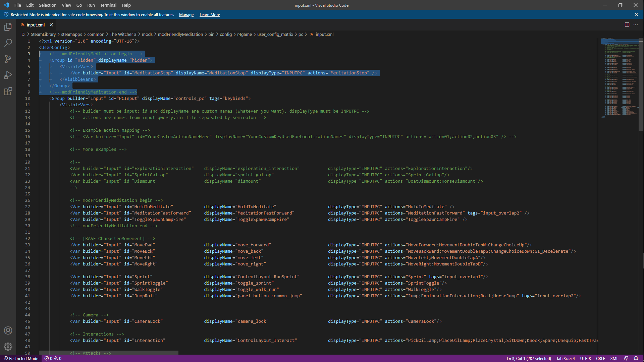The height and width of the screenshot is (362, 644).
Task: Open the Accounts icon in activity bar
Action: [x=8, y=330]
